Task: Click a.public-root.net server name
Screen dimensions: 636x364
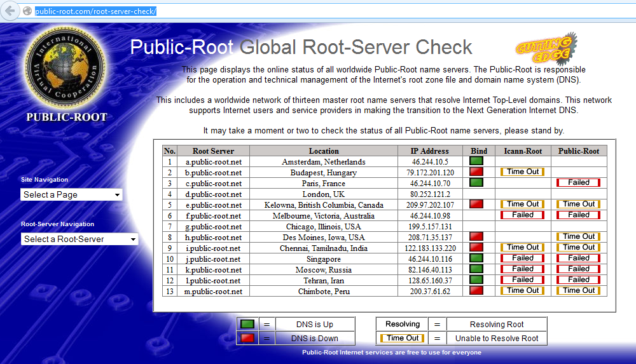Action: click(213, 162)
